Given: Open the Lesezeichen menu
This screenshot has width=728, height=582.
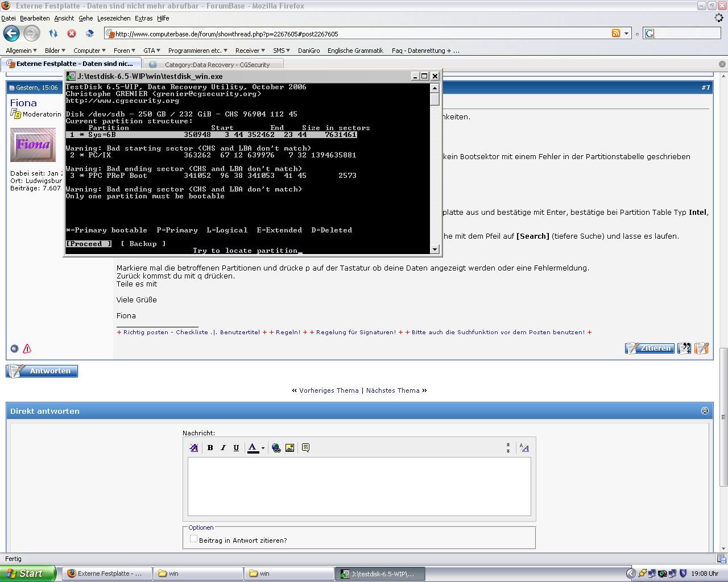Looking at the screenshot, I should click(114, 18).
